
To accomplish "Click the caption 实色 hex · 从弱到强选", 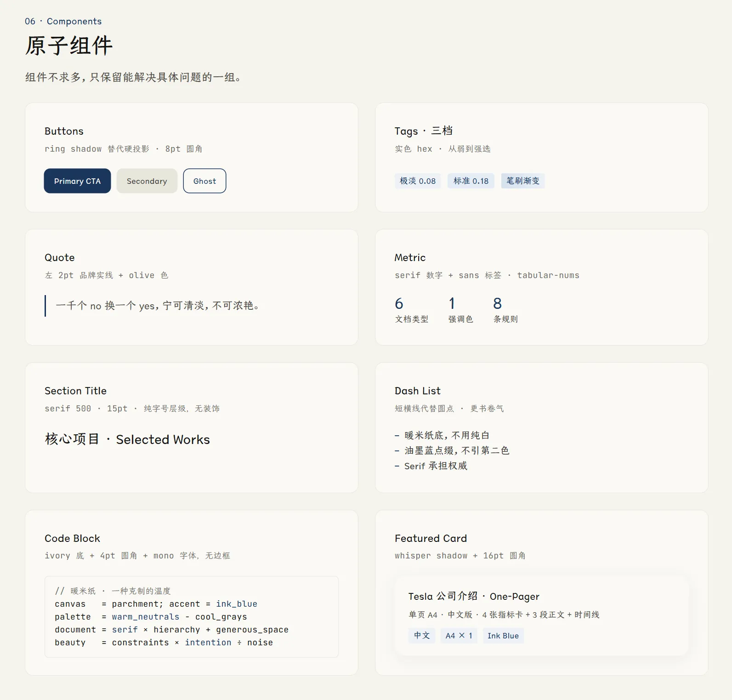I will tap(443, 149).
